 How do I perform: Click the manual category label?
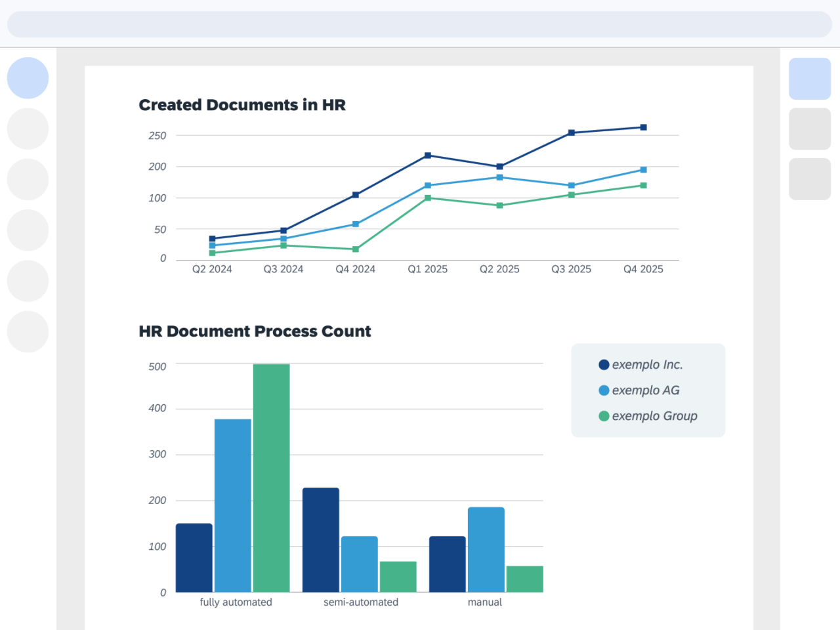(485, 602)
